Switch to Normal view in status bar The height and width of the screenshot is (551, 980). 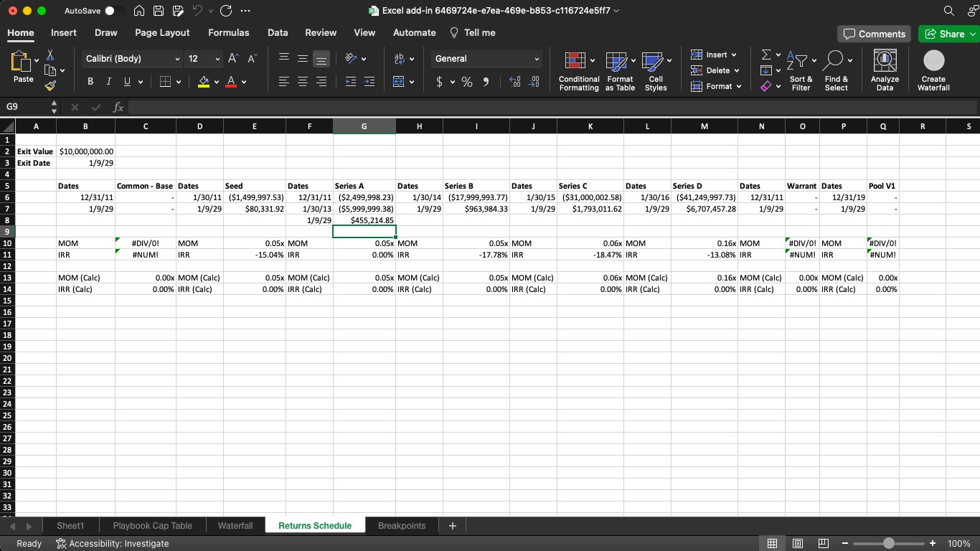[772, 544]
